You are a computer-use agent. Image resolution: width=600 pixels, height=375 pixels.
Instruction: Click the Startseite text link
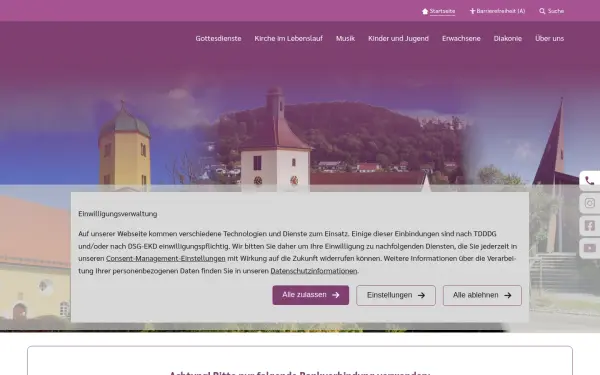442,11
